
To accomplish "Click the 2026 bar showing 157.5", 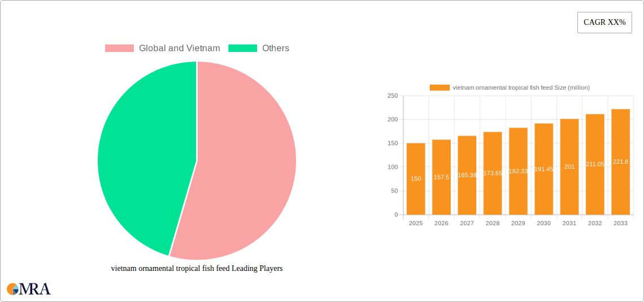I will (442, 177).
